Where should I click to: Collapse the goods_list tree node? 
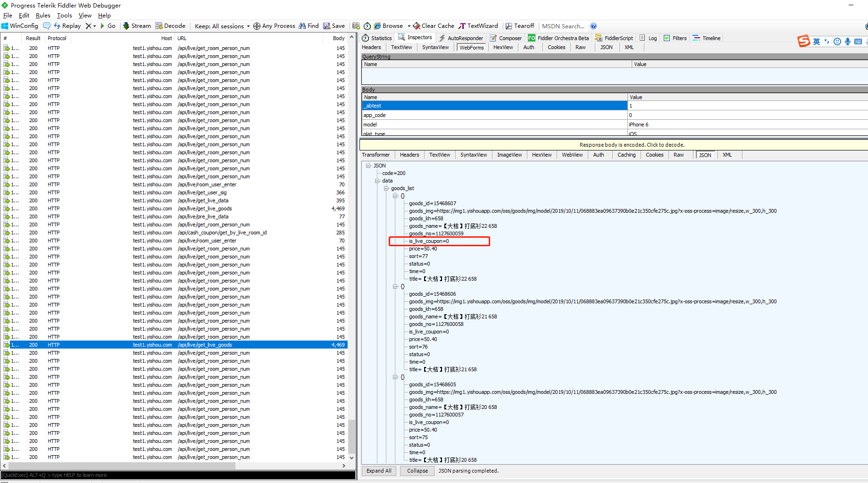point(386,188)
